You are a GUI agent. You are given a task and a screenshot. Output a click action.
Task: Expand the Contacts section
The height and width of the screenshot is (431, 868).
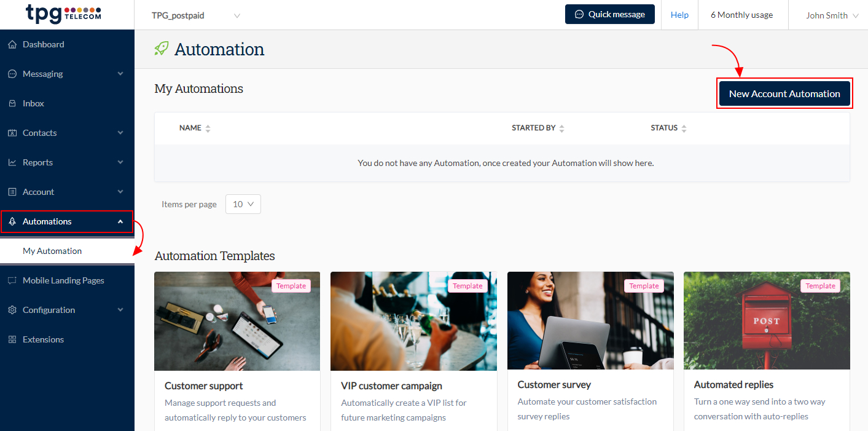[39, 132]
